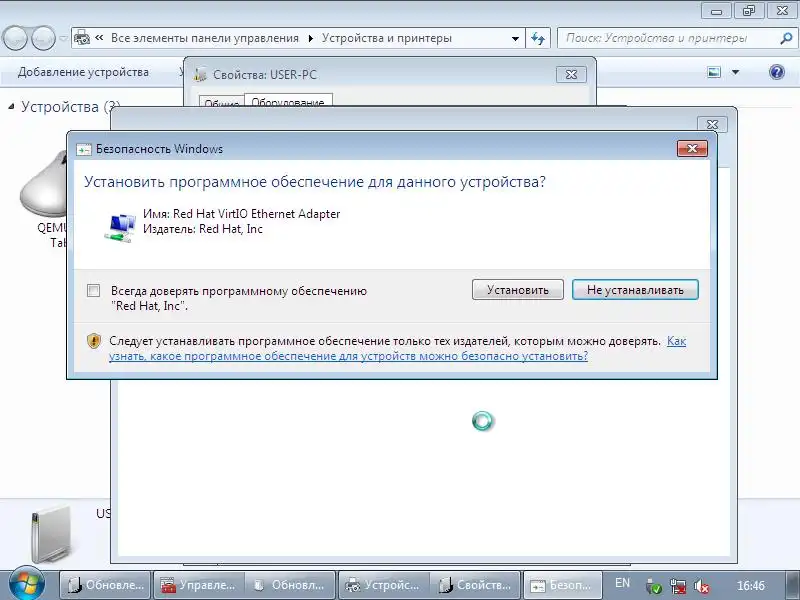Viewport: 800px width, 600px height.
Task: Navigate forward in the explorer window
Action: [x=43, y=38]
